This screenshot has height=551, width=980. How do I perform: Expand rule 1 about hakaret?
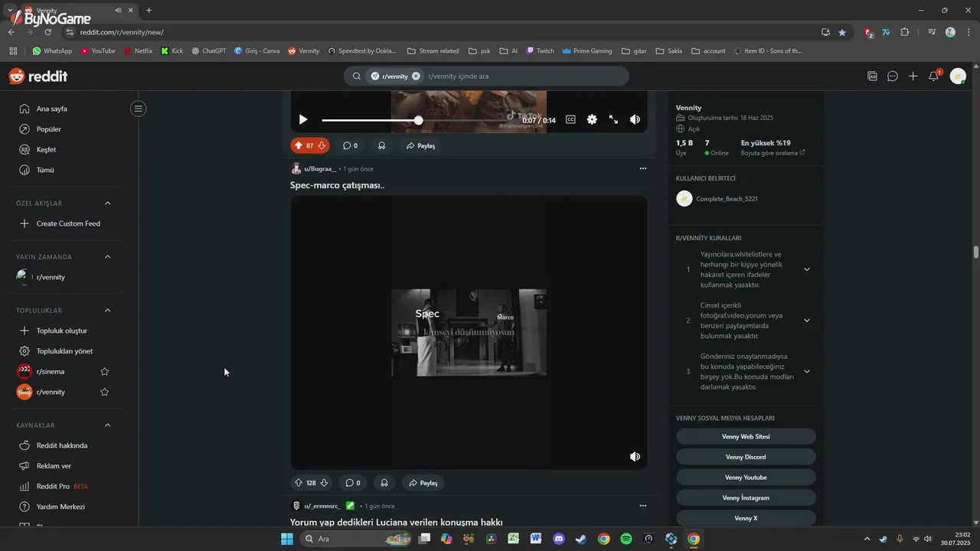pyautogui.click(x=806, y=269)
